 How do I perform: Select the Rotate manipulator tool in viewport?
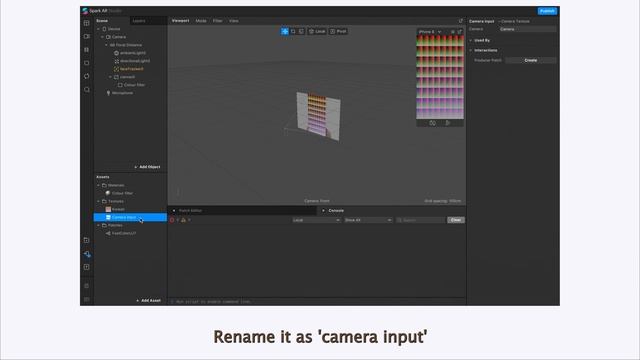click(293, 31)
